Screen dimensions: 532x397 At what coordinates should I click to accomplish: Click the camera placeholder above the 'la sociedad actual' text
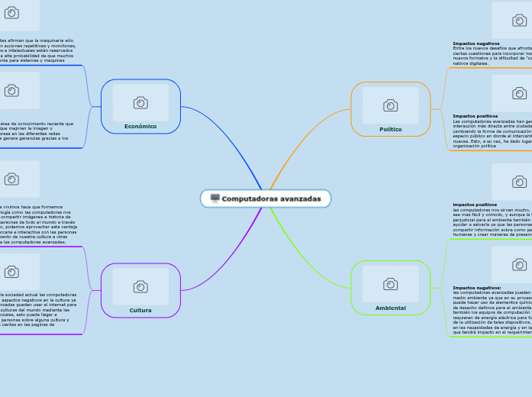[11, 271]
